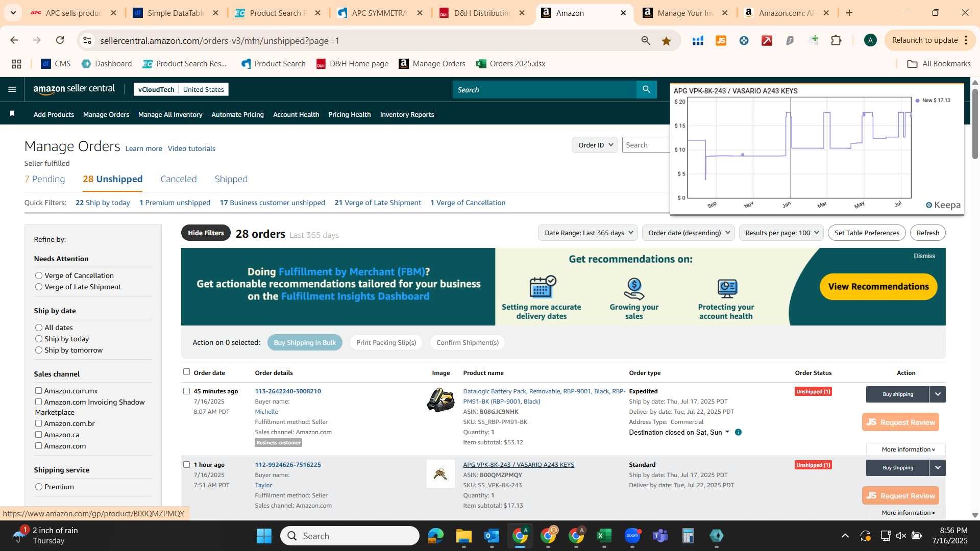Go back with the browser back arrow
Image resolution: width=980 pixels, height=551 pixels.
tap(14, 40)
